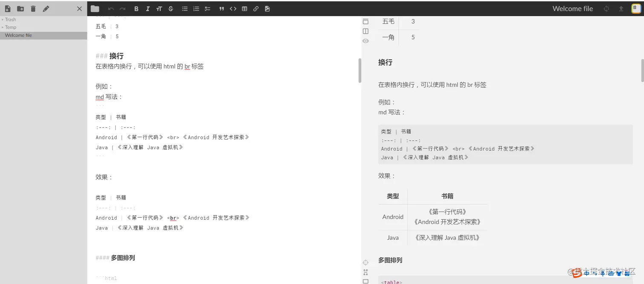Toggle explorer with the folder icon

coord(95,9)
